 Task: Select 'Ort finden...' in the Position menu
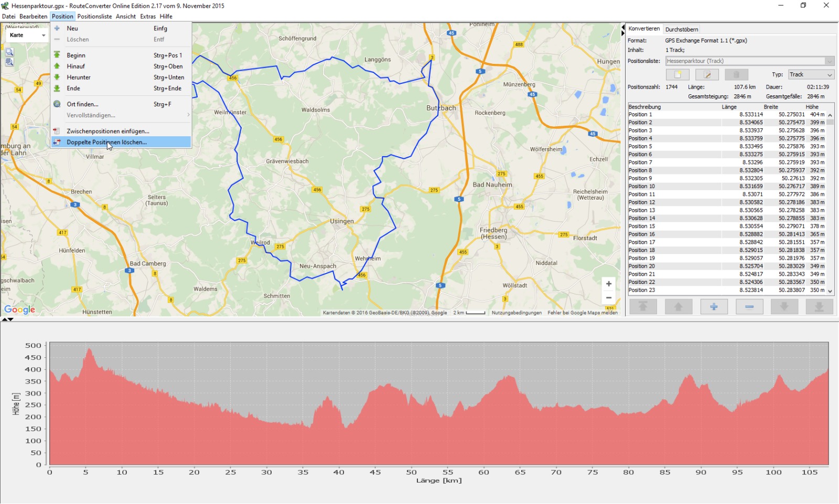click(82, 104)
